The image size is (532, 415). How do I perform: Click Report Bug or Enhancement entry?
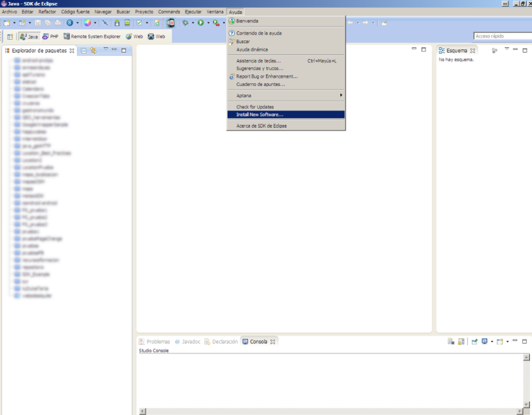(x=286, y=77)
